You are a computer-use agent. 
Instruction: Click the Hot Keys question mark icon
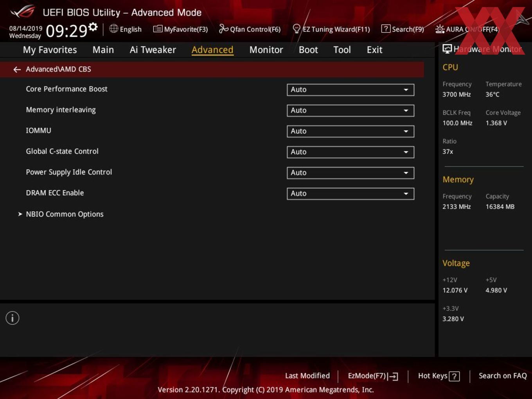[x=454, y=376]
